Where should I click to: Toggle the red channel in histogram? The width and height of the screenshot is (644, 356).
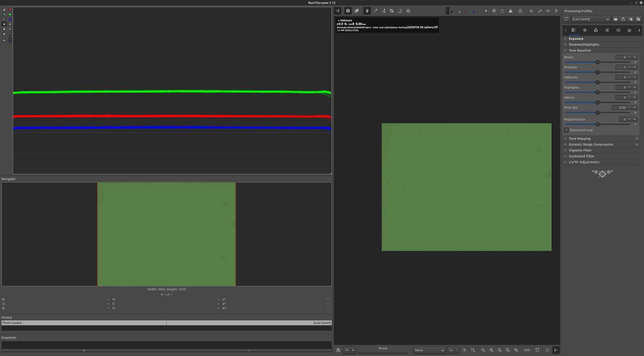tap(10, 10)
